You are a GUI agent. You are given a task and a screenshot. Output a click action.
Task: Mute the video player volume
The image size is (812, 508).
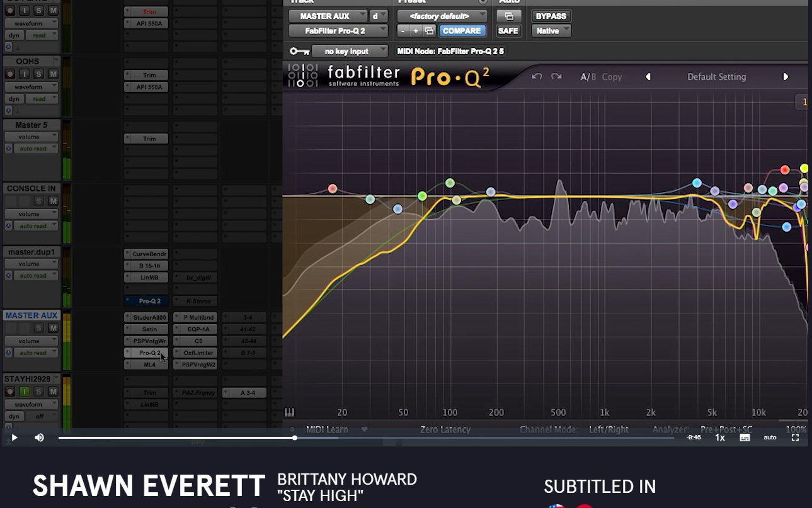[x=39, y=437]
